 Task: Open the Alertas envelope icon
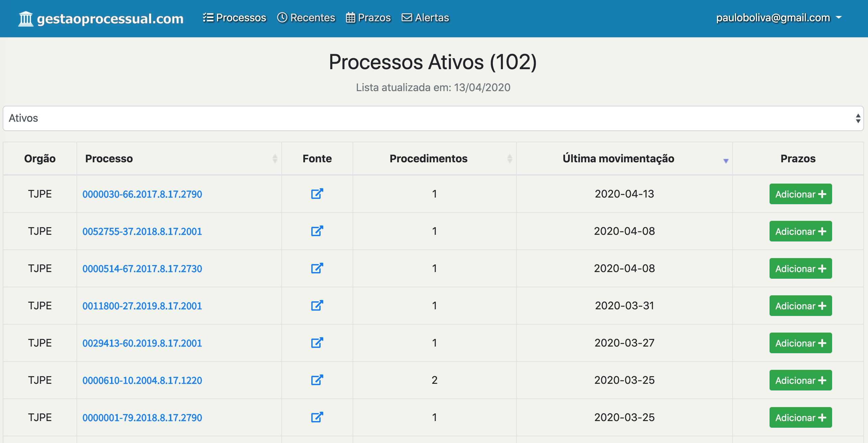[x=406, y=18]
